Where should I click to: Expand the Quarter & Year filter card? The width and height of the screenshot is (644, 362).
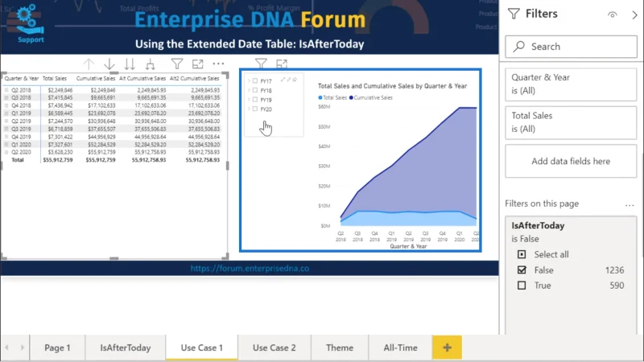tap(571, 84)
